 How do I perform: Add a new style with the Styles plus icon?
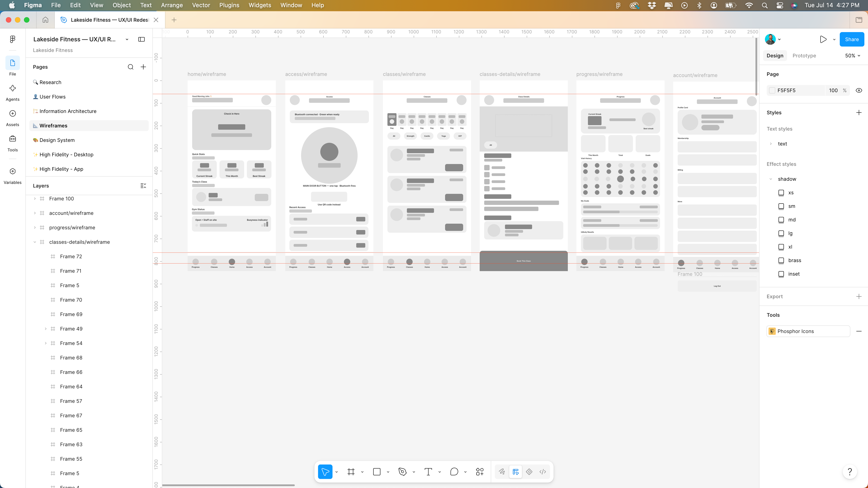point(859,113)
